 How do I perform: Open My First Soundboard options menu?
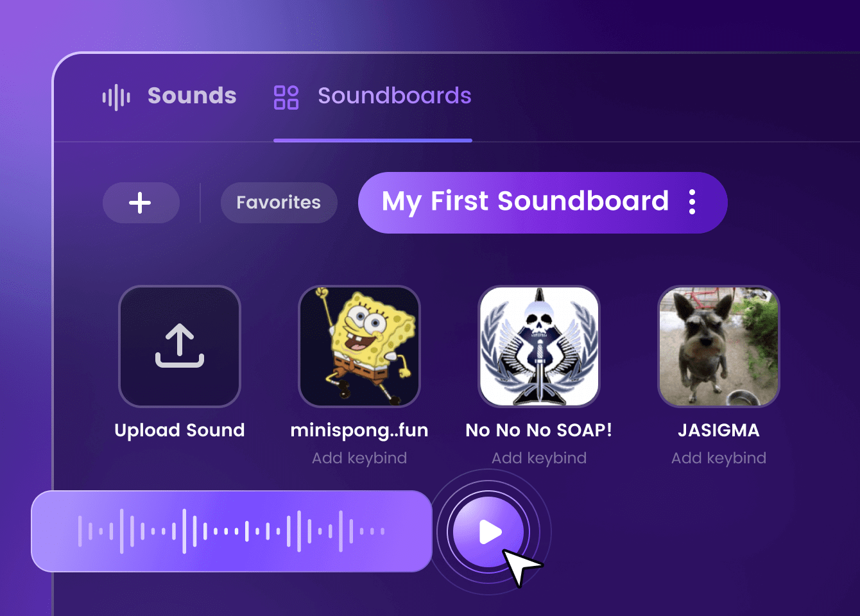[692, 202]
